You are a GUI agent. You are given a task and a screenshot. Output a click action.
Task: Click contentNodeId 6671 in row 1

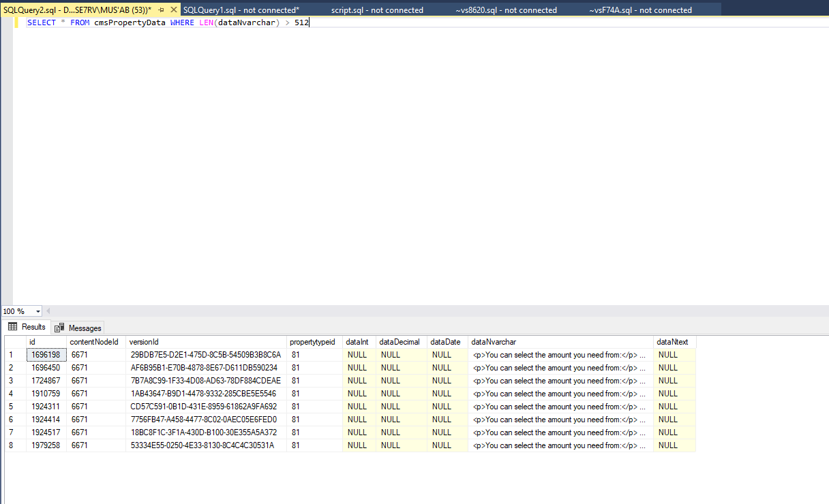click(x=96, y=355)
